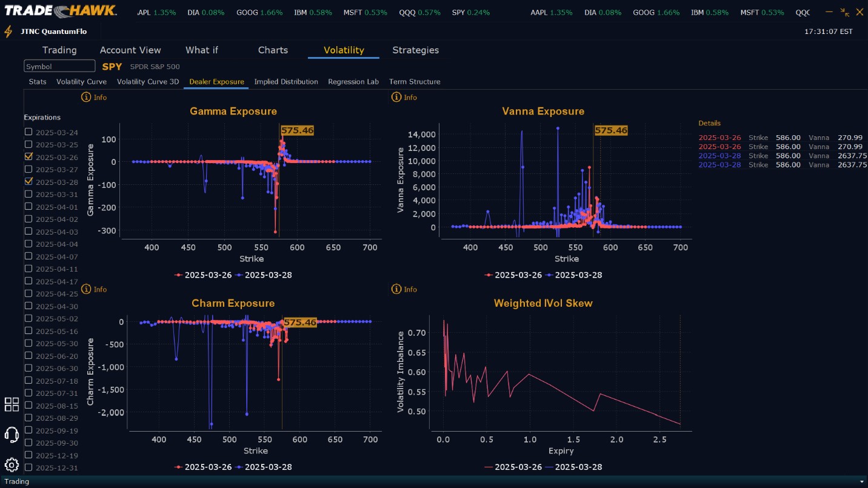The width and height of the screenshot is (868, 488).
Task: Tick the 2025-07-31 expiration checkbox
Action: coord(28,393)
